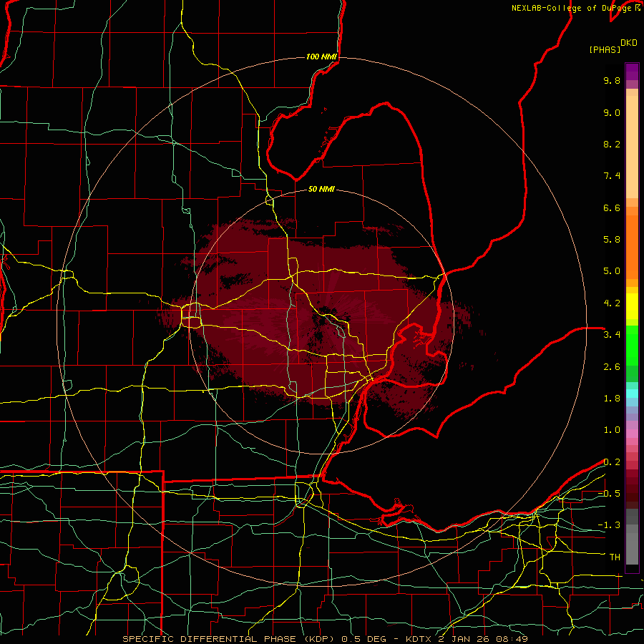Click the SPECIFIC DIFFERENTIAL PHASE caption text
This screenshot has height=644, width=644.
pos(210,639)
